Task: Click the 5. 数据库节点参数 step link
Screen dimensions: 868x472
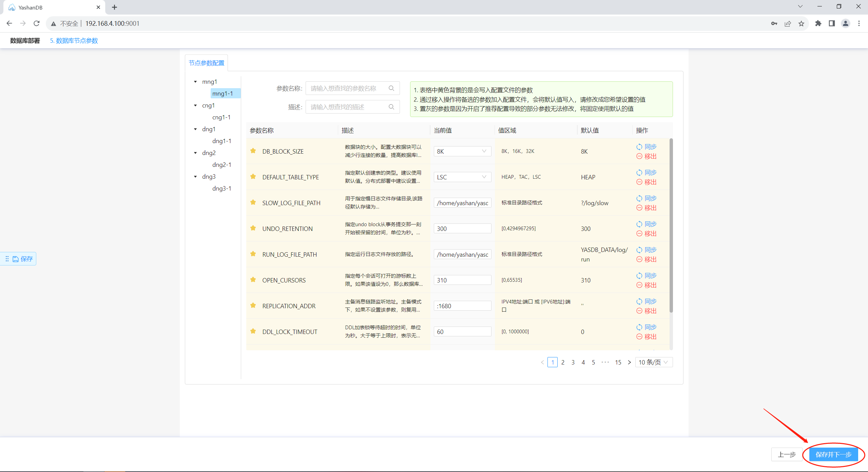Action: click(74, 41)
